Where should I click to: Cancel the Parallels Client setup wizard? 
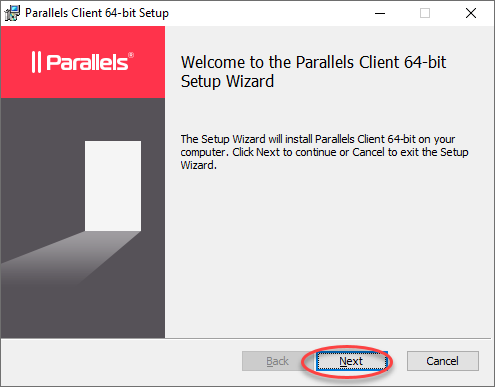[x=443, y=361]
